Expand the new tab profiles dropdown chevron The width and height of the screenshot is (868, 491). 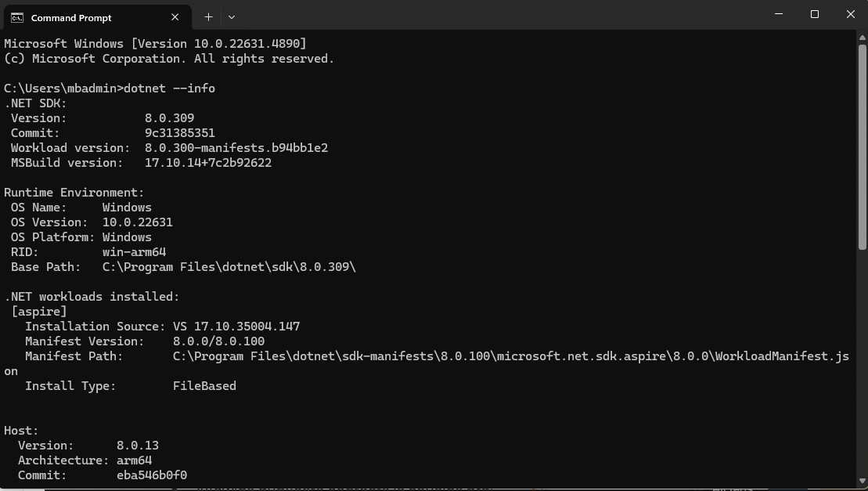(232, 17)
